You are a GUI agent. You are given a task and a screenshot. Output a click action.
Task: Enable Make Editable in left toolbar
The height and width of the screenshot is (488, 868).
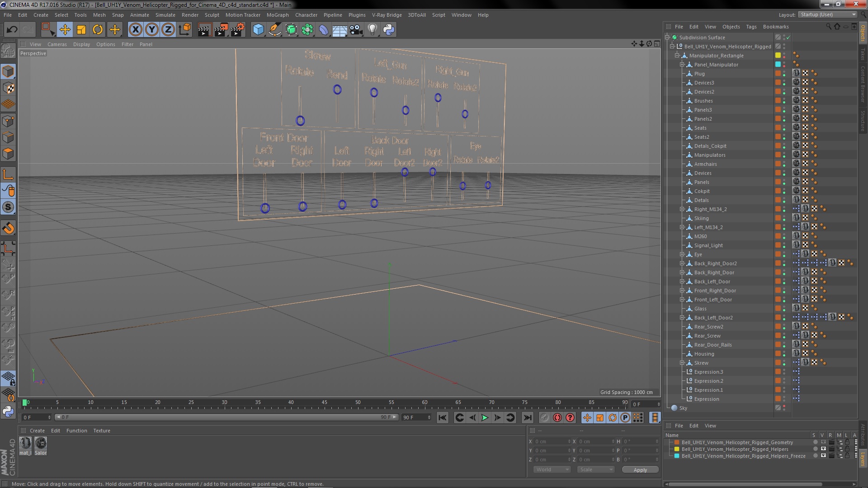[8, 51]
